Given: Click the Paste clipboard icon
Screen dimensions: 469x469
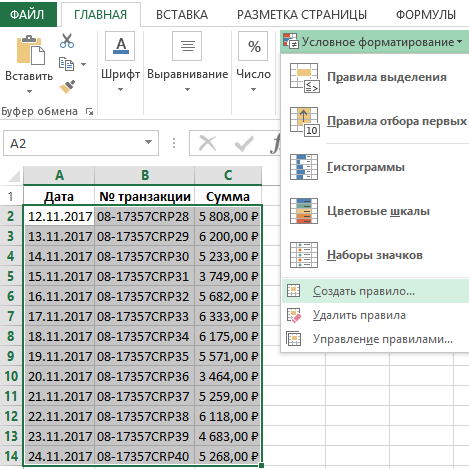Looking at the screenshot, I should tap(30, 50).
